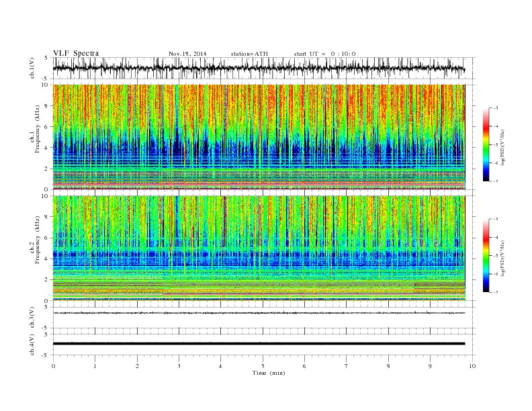Click inside the ch.2 spectrogram panel
Viewport: 532px width, 411px height.
259,248
